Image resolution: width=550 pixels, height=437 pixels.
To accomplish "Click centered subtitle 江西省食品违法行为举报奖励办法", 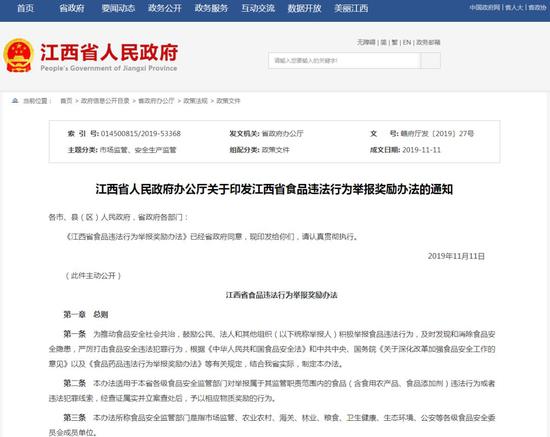I will 281,295.
